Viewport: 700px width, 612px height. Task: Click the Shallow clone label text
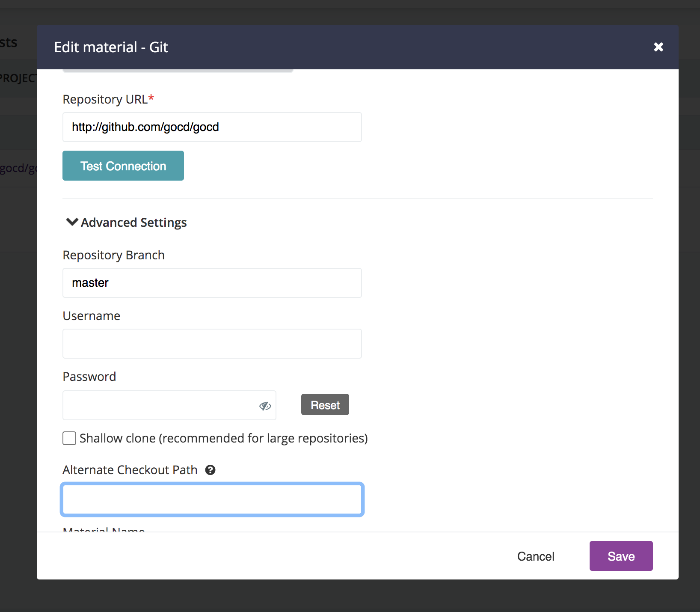coord(224,438)
